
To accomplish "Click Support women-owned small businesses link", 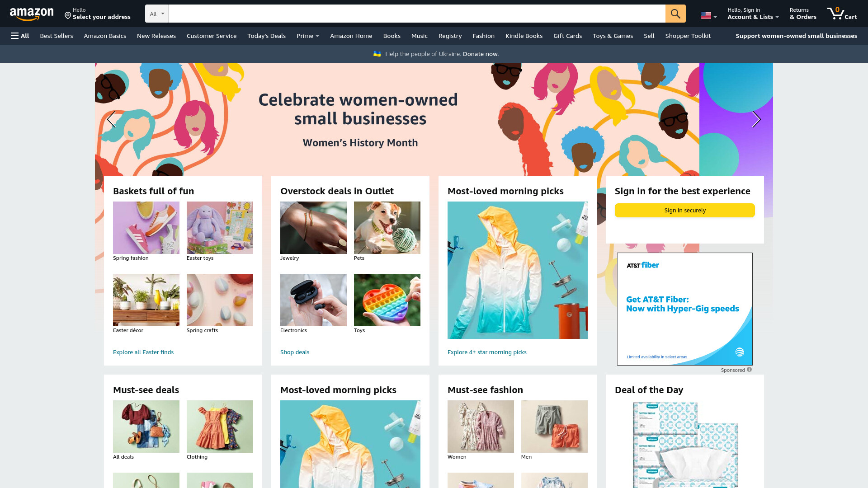I will (796, 36).
